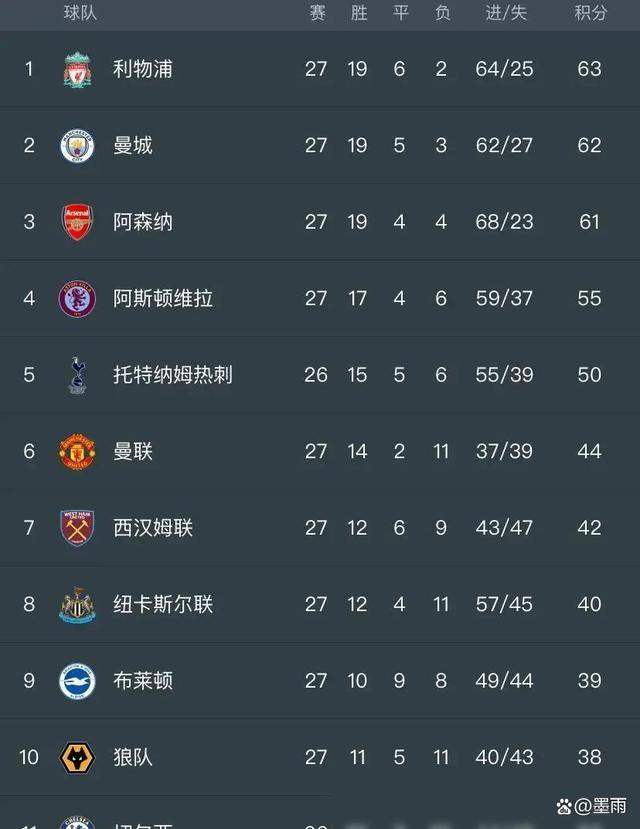Image resolution: width=640 pixels, height=829 pixels.
Task: Click the Manchester United club crest
Action: coord(77,452)
